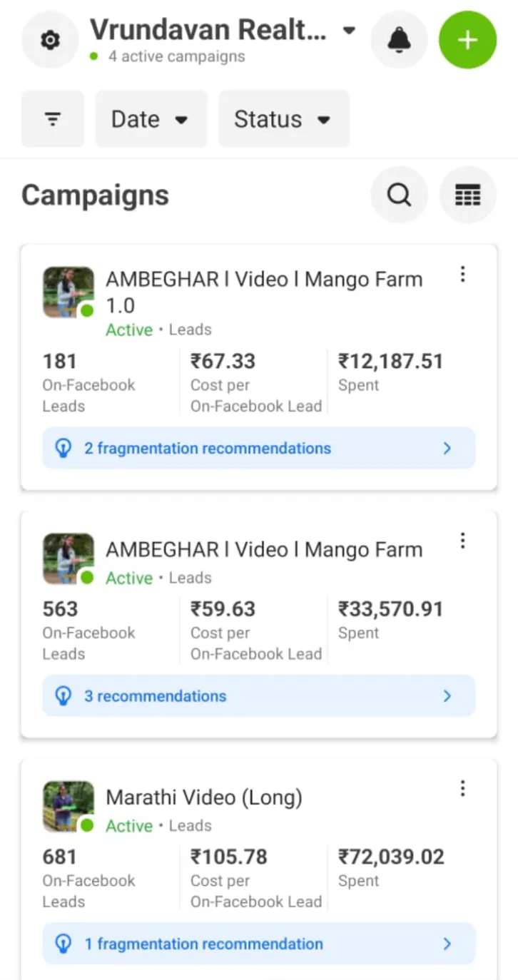518x980 pixels.
Task: Open the notifications bell
Action: 399,41
